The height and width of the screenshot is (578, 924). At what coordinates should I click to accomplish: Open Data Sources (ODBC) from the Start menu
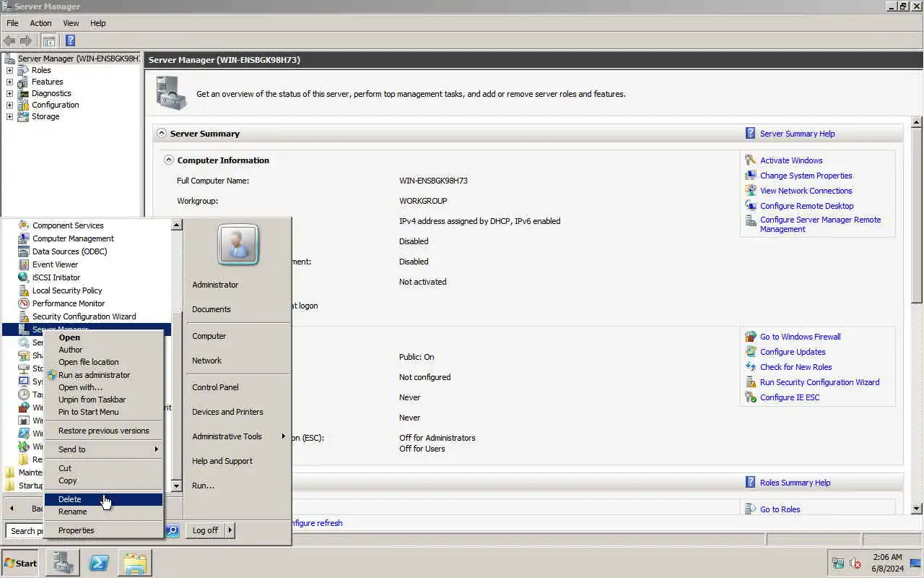69,251
